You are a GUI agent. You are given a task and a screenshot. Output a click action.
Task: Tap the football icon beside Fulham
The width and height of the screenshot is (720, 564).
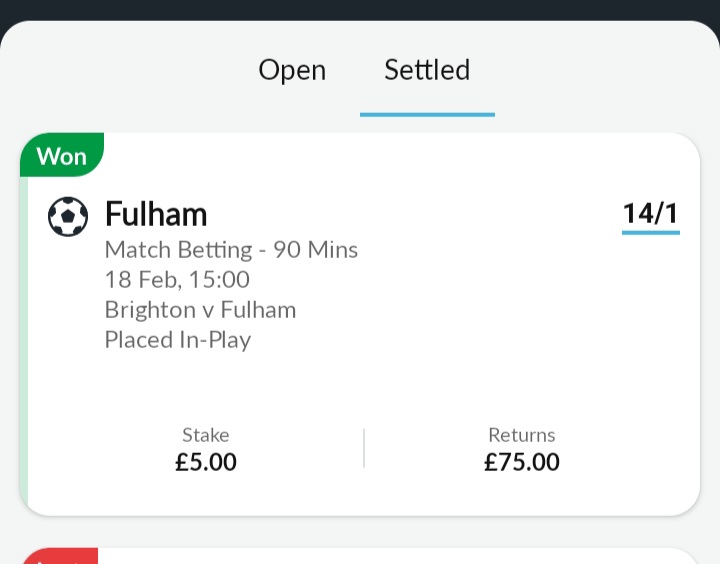click(68, 216)
